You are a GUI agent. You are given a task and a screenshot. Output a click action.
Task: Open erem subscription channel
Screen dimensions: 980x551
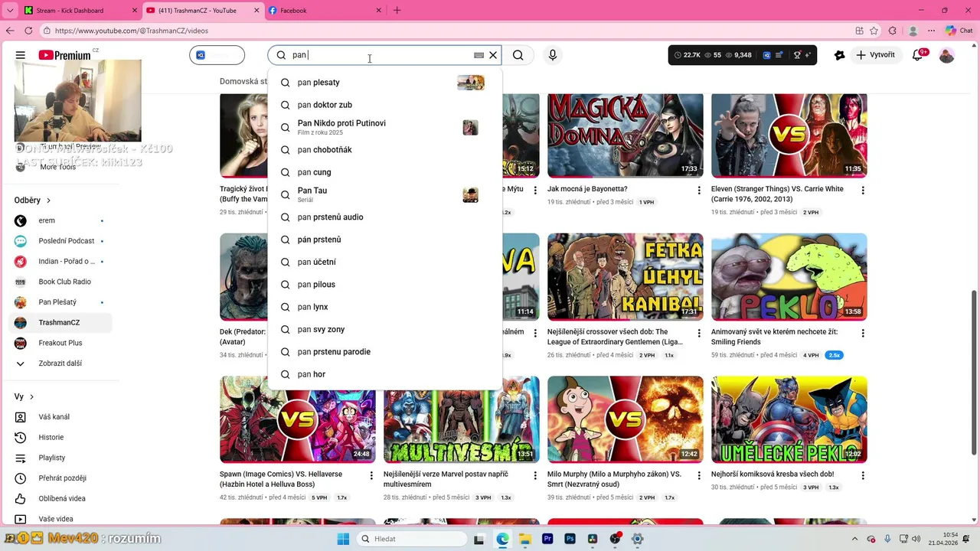point(60,220)
